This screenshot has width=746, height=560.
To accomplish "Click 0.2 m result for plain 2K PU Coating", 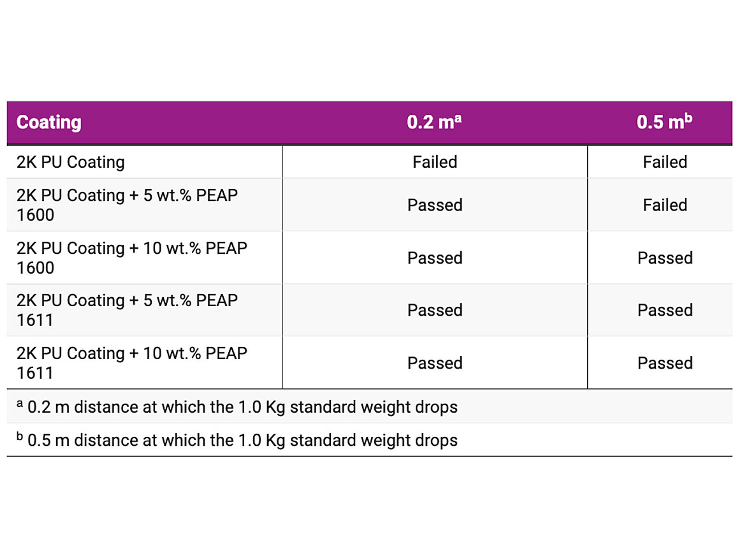I will coord(435,162).
